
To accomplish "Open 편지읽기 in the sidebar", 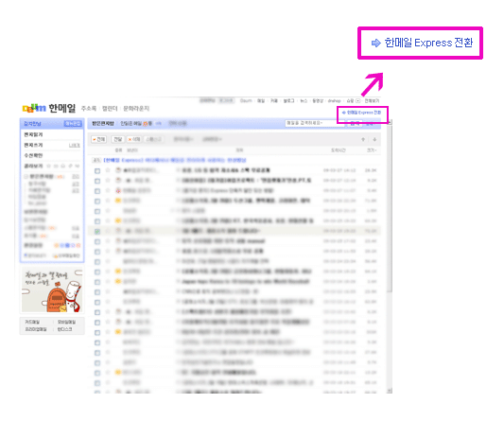I will click(33, 134).
